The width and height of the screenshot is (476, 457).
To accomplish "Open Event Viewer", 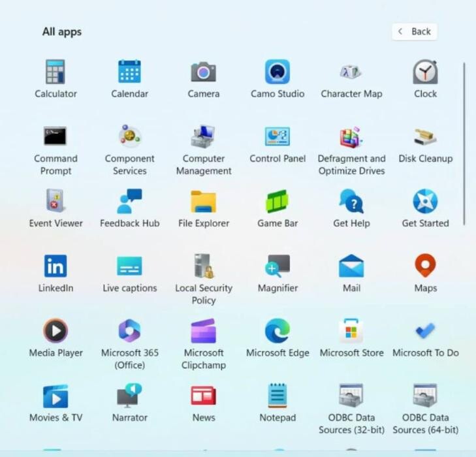I will click(56, 202).
